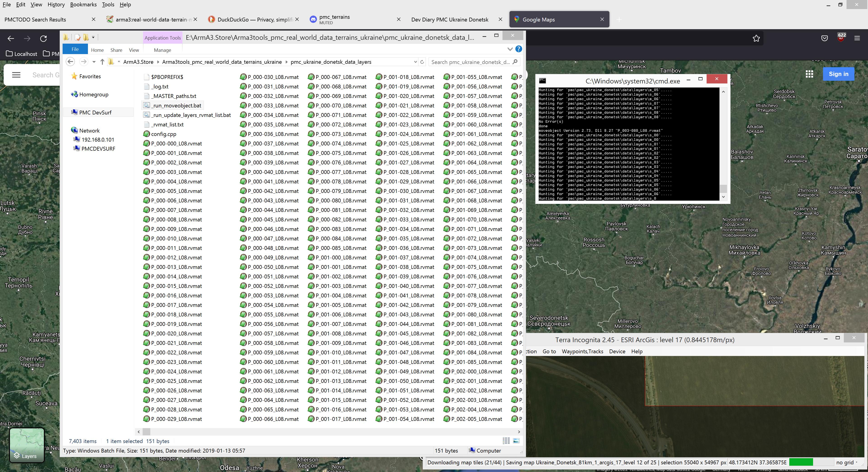Click ArmA3.Store breadcrumb segment

tap(138, 62)
